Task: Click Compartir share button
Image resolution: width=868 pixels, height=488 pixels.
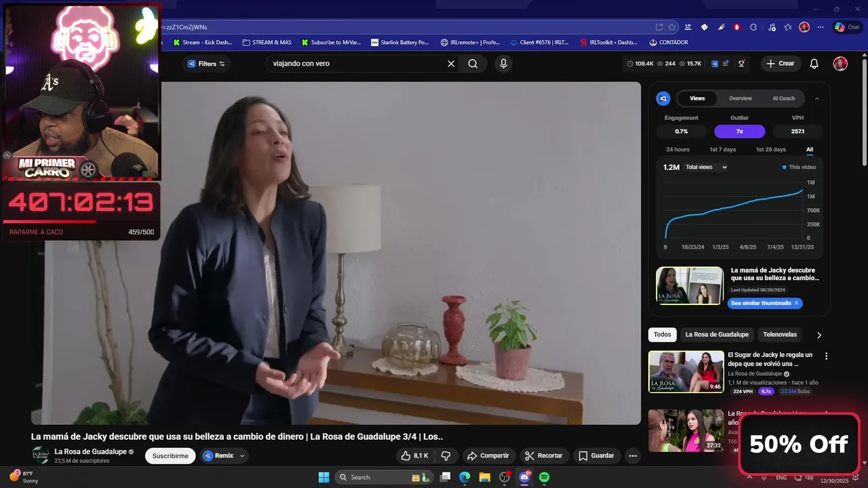Action: 489,455
